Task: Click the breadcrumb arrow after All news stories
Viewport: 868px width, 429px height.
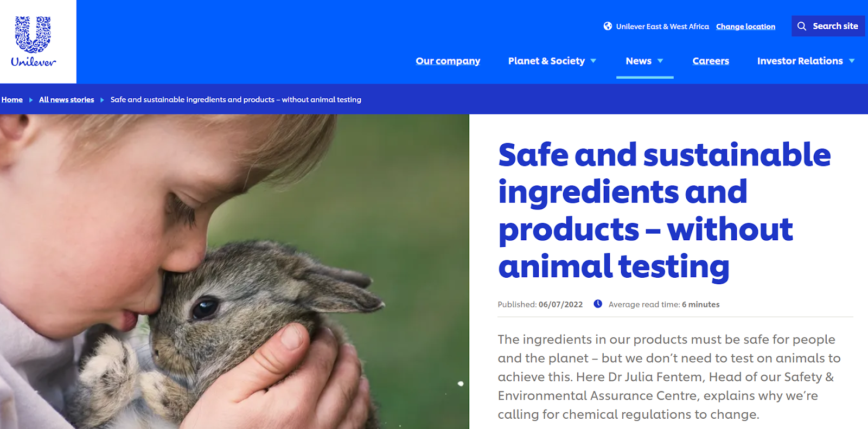Action: pos(102,100)
